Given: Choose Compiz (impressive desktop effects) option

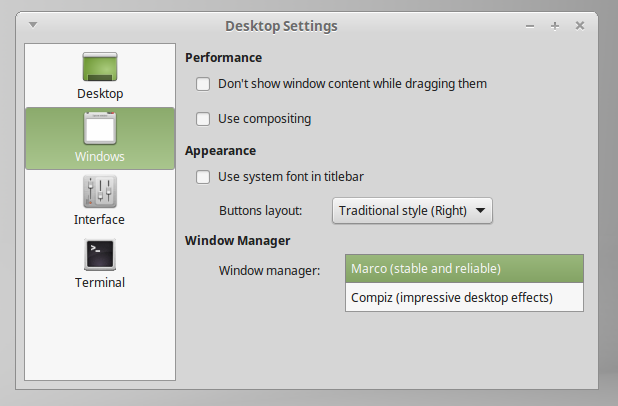Looking at the screenshot, I should (464, 297).
